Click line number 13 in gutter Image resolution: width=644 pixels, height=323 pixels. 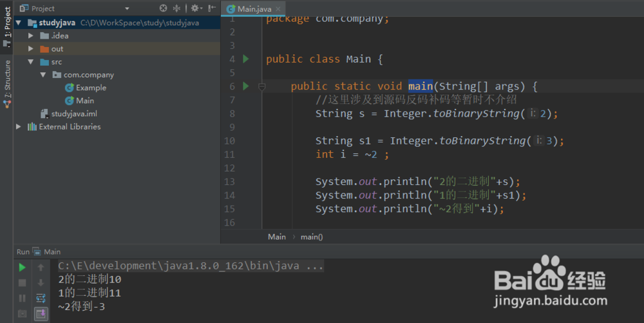pyautogui.click(x=229, y=182)
